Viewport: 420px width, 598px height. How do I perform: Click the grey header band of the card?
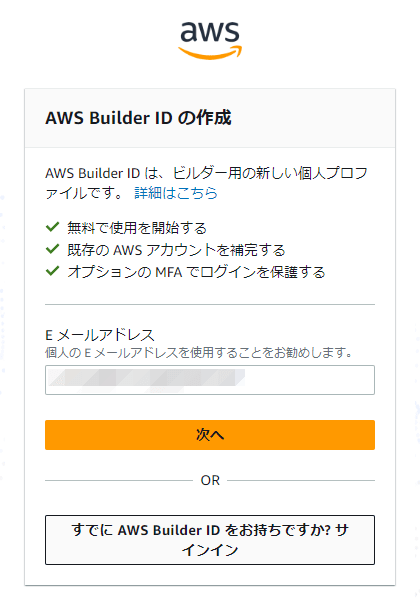click(210, 118)
